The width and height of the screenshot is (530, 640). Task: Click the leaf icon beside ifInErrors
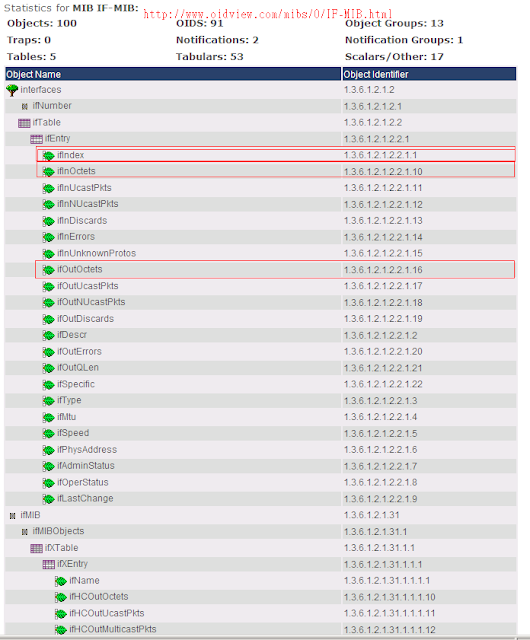(x=49, y=237)
